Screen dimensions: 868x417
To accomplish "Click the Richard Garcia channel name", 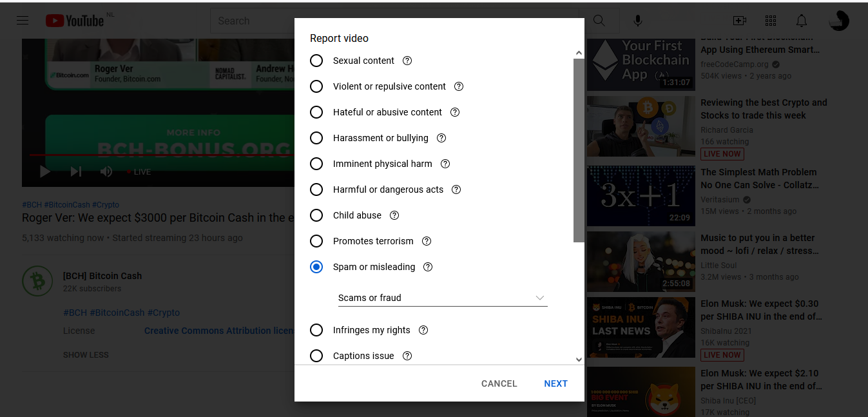I will pyautogui.click(x=727, y=130).
